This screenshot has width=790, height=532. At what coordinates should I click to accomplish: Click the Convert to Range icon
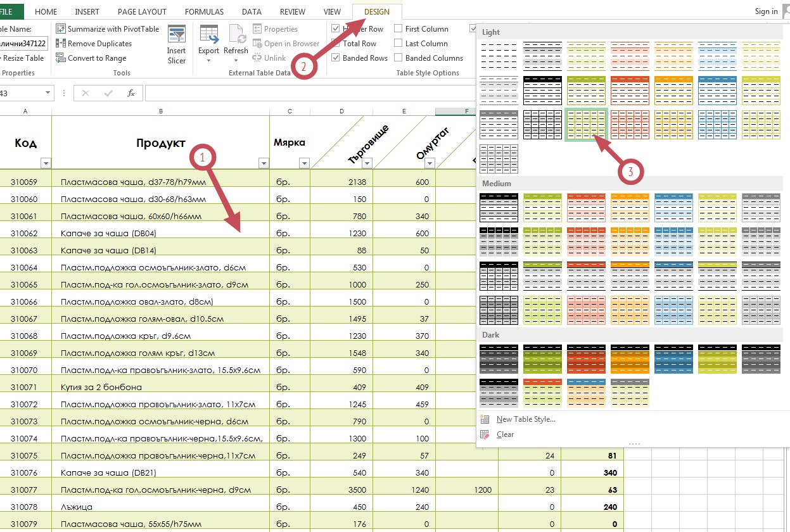click(x=61, y=58)
